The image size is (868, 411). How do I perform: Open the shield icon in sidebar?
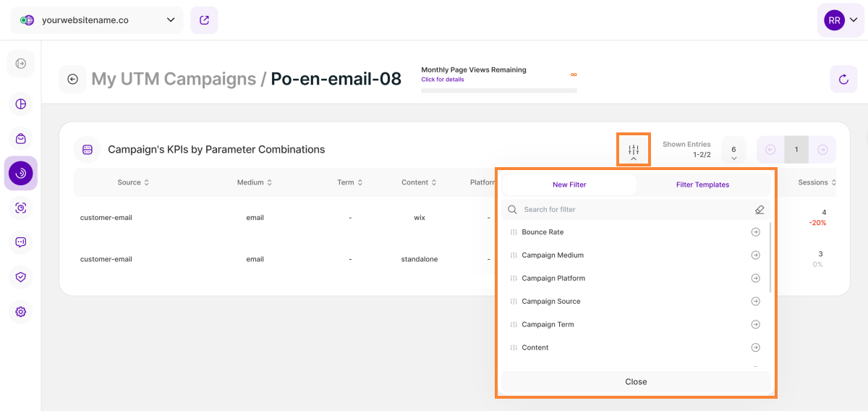[x=21, y=276]
